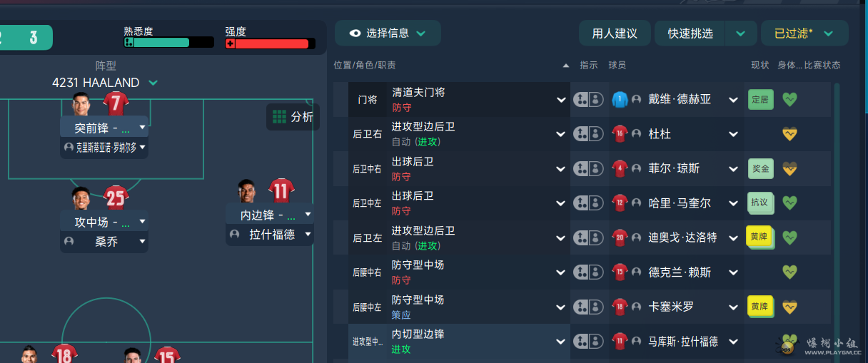Click the 定居 status badge for 德赫亚
This screenshot has width=868, height=363.
point(760,100)
